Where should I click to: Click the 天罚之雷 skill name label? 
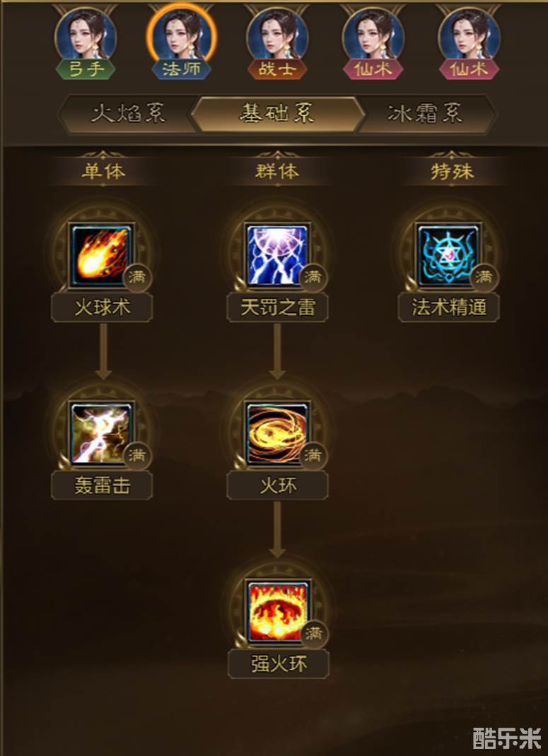coord(277,307)
